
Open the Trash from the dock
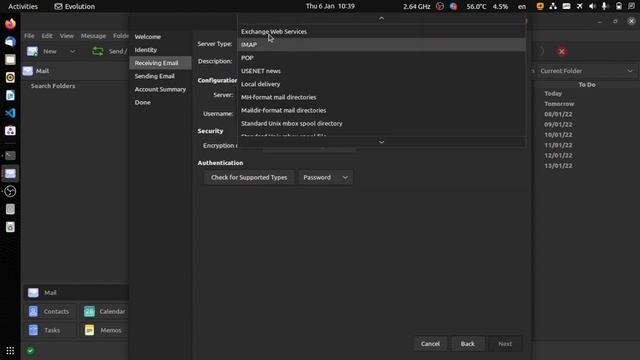(x=10, y=227)
